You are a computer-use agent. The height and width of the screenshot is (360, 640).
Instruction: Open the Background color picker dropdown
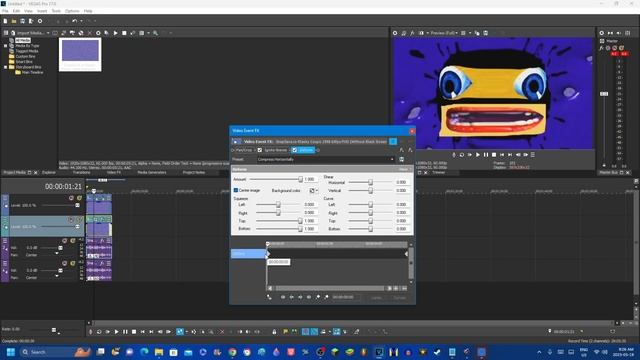[317, 191]
